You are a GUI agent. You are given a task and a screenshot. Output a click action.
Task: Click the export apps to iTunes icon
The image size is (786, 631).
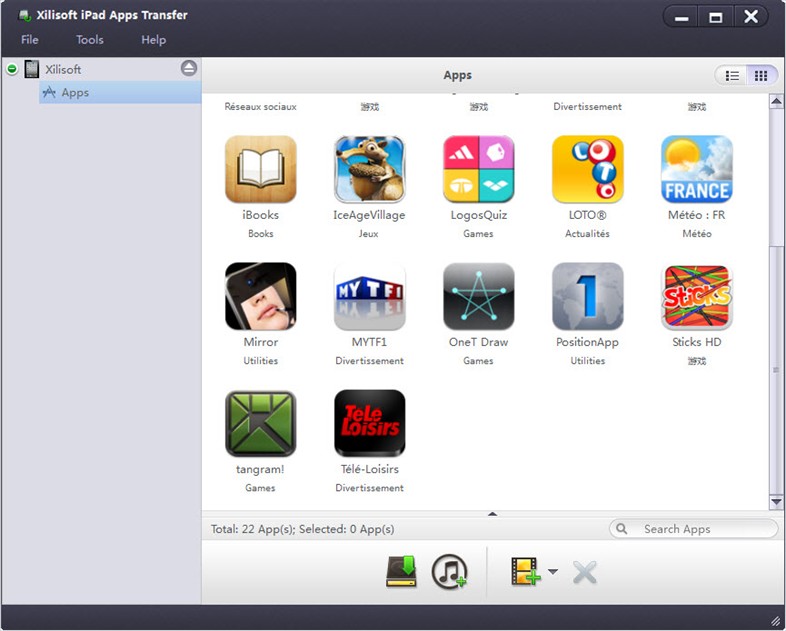click(449, 572)
